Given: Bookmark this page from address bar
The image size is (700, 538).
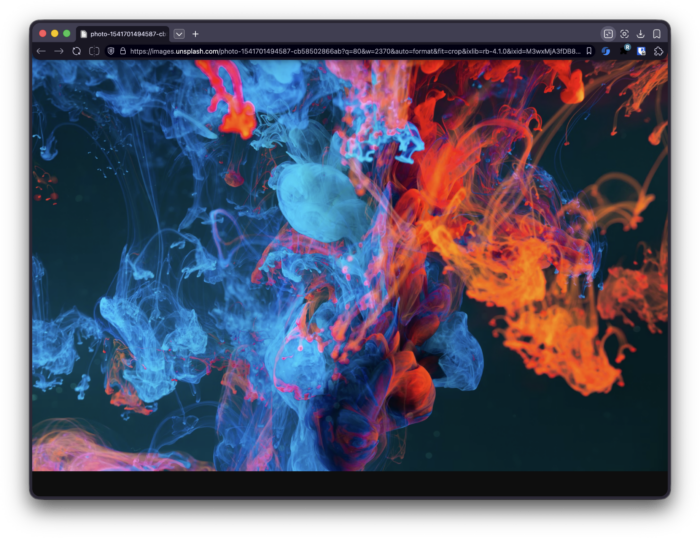Looking at the screenshot, I should [589, 51].
